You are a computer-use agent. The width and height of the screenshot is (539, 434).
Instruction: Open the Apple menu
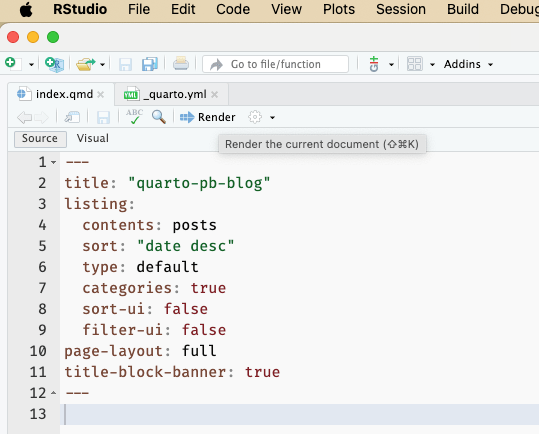(26, 10)
